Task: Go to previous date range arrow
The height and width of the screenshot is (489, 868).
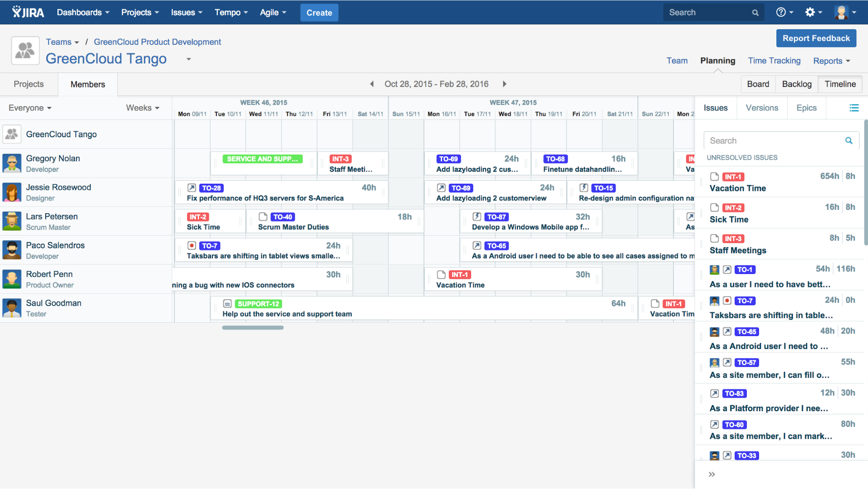Action: (372, 84)
